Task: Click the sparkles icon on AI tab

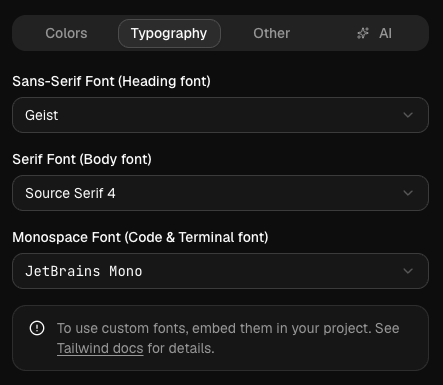Action: (x=363, y=33)
